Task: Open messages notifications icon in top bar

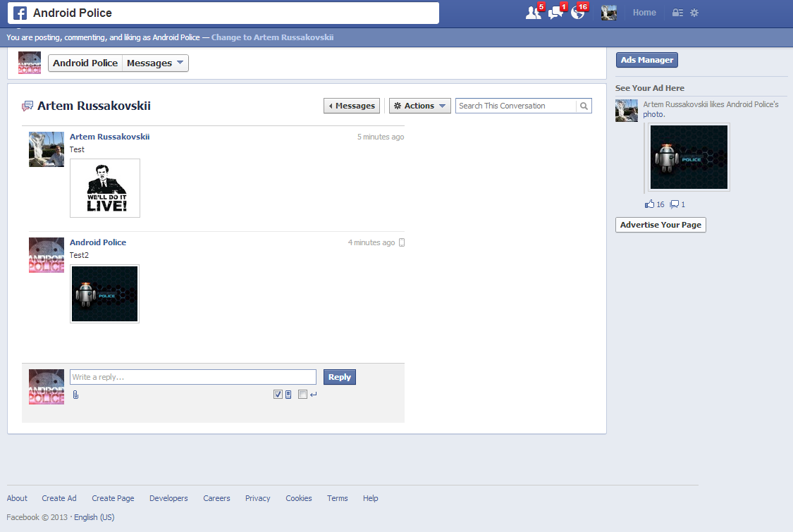Action: click(x=556, y=13)
